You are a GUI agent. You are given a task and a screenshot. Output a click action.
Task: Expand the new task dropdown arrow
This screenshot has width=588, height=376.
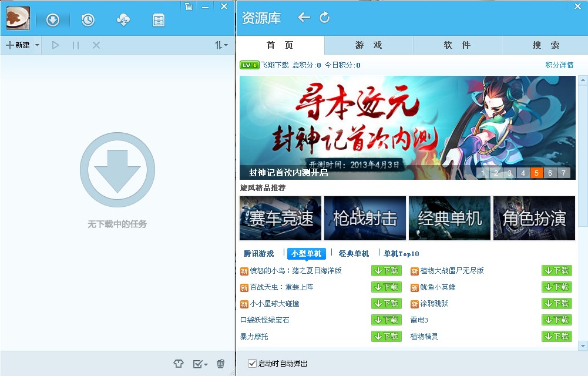pos(37,45)
